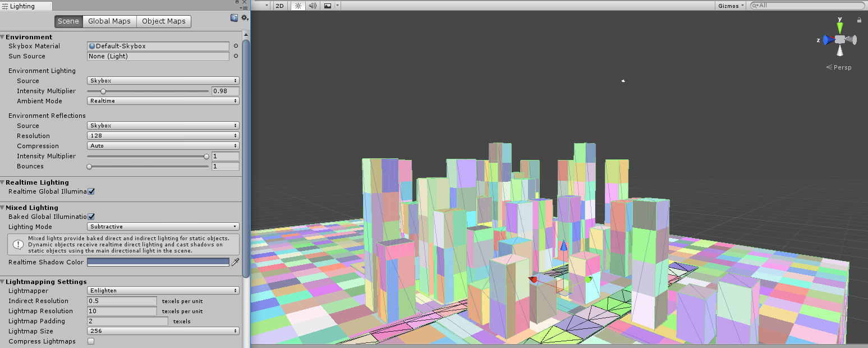Toggle 2D scene view button

(x=279, y=6)
